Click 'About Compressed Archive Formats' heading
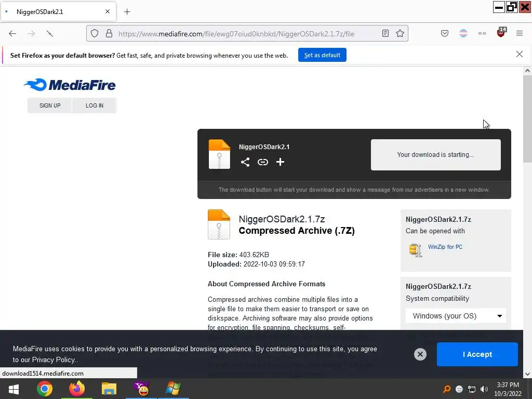This screenshot has width=532, height=399. point(267,284)
